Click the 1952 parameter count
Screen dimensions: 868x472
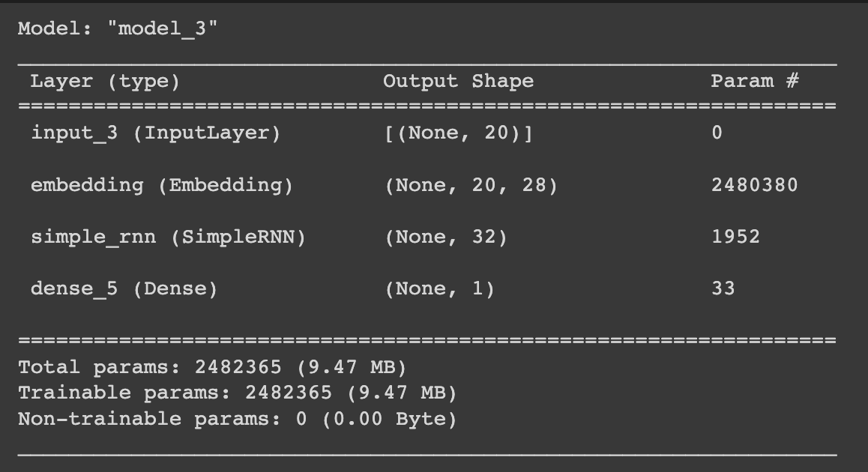coord(735,237)
